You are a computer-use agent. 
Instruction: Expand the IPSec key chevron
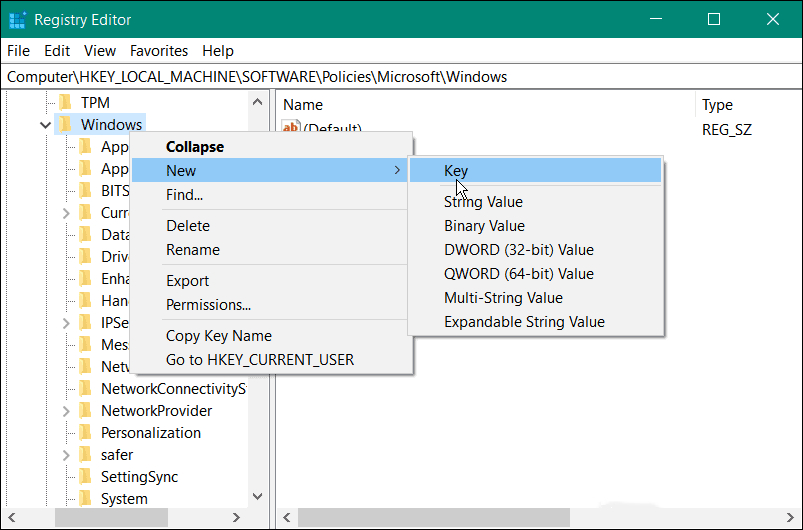66,323
